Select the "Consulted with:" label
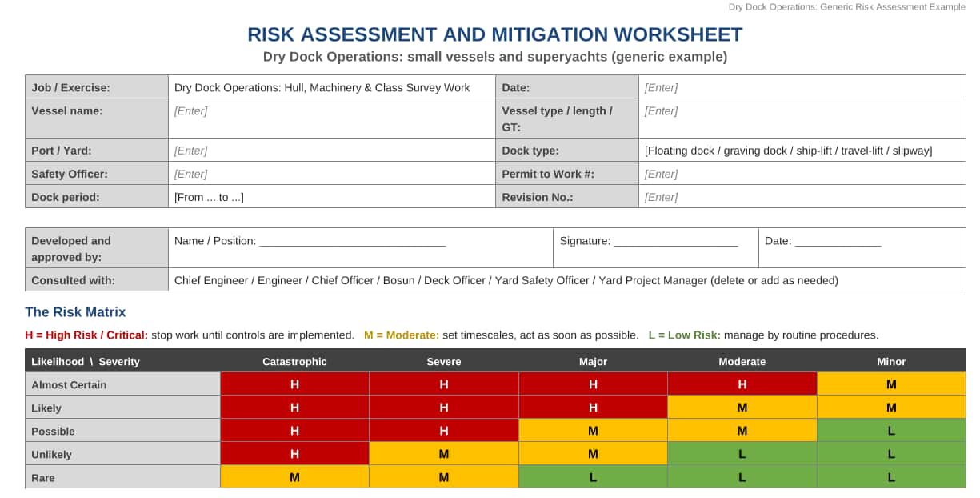Image resolution: width=980 pixels, height=498 pixels. coord(97,279)
